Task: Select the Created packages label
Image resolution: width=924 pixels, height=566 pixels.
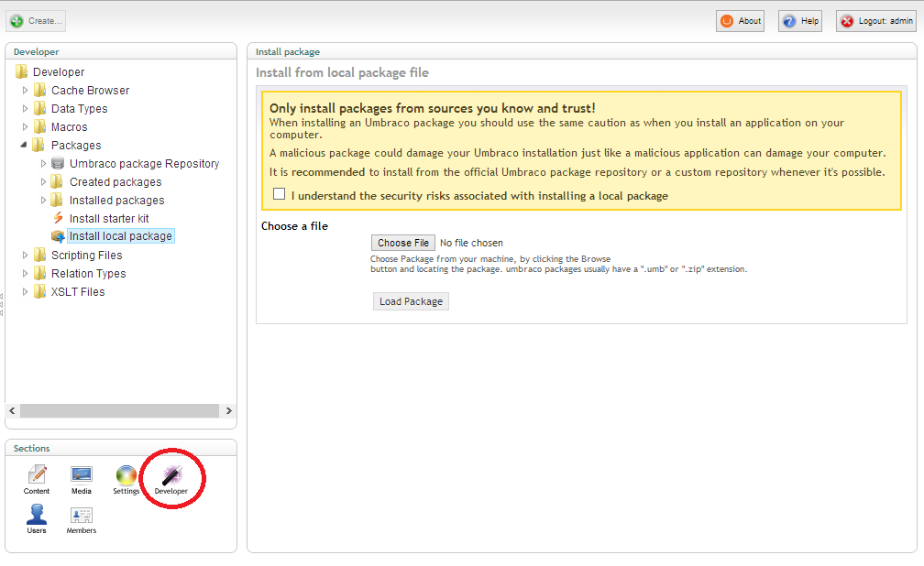Action: point(115,182)
